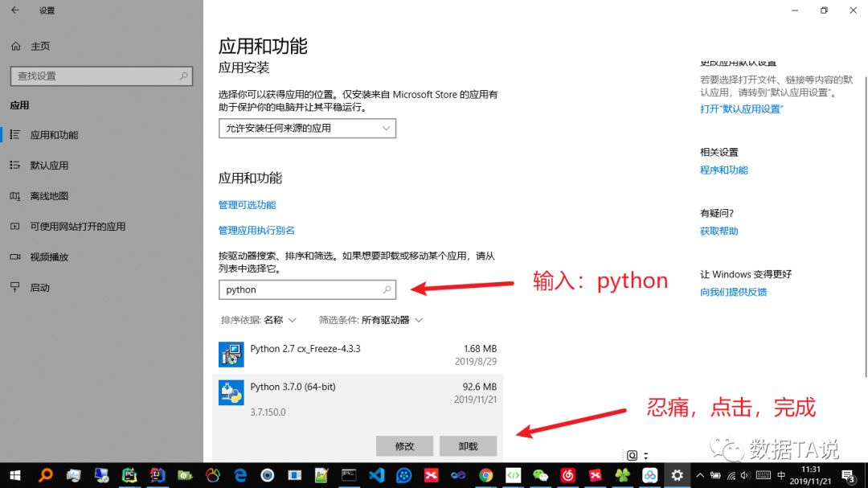Open Navicat from the taskbar

pyautogui.click(x=212, y=475)
